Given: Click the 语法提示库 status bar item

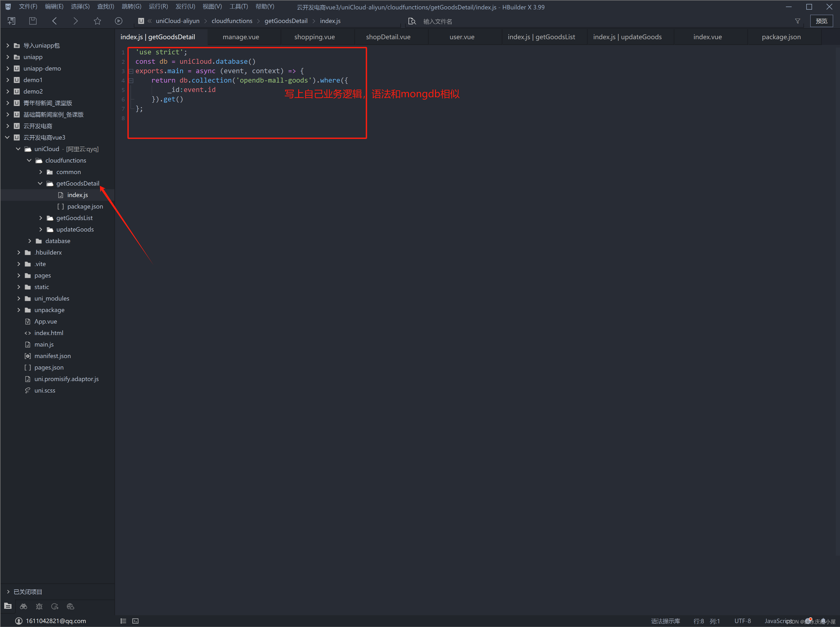Looking at the screenshot, I should pos(665,621).
